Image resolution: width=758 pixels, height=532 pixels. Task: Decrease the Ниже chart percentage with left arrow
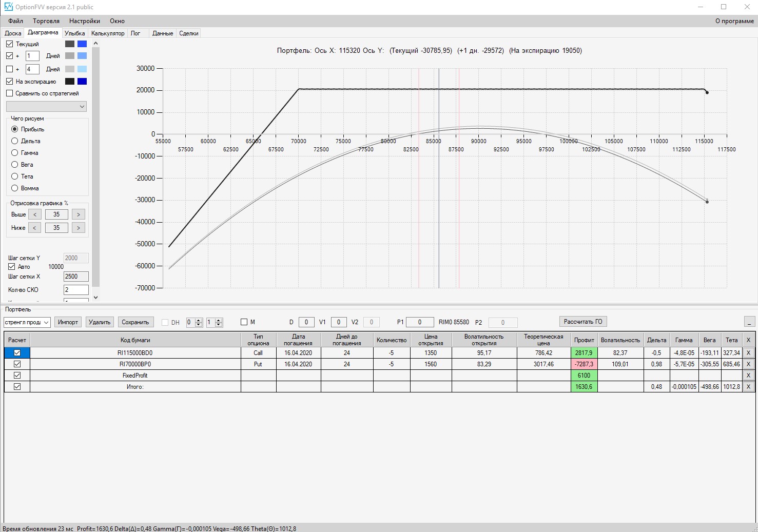pos(34,228)
